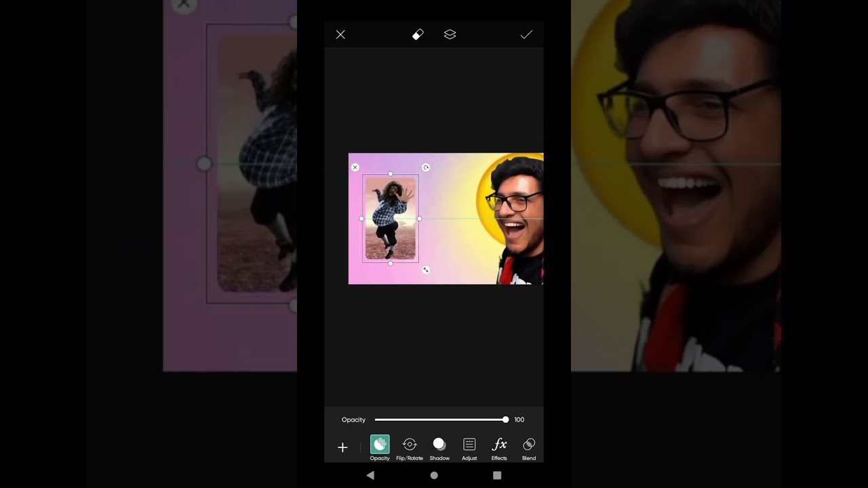
Task: Tap the plus icon to add content
Action: pyautogui.click(x=342, y=447)
